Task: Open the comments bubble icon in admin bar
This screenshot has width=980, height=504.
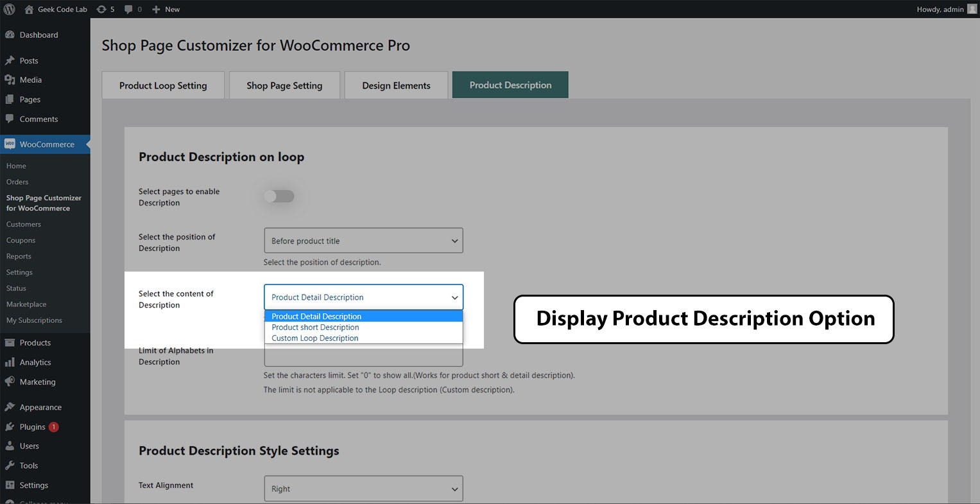Action: tap(129, 10)
